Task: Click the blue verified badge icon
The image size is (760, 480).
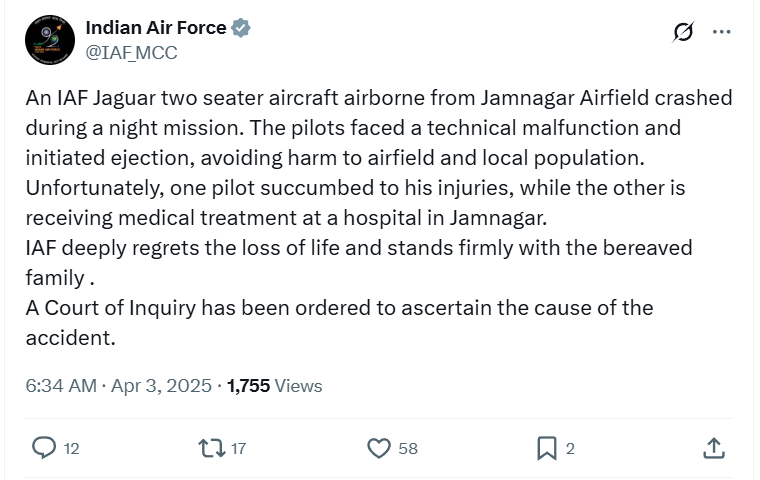Action: coord(241,28)
